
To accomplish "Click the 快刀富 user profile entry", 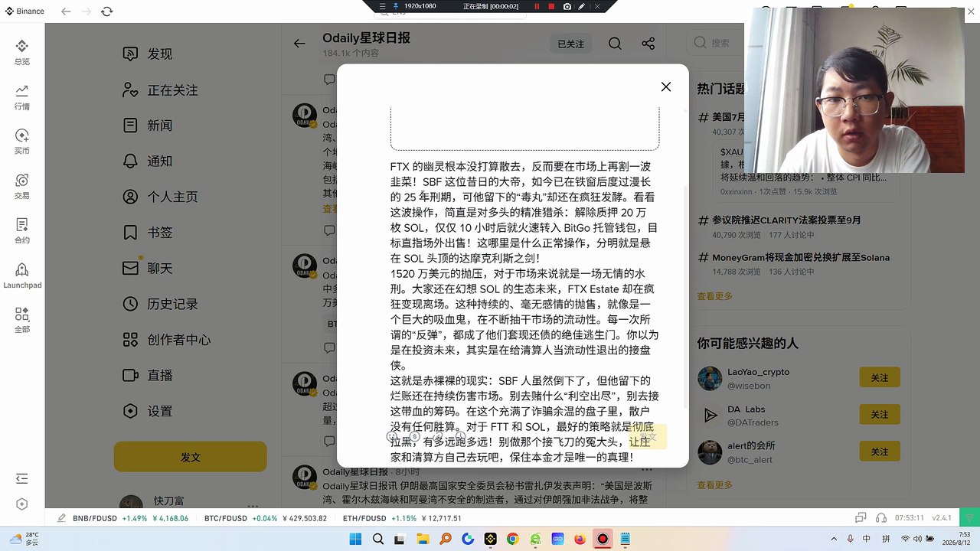I will click(x=168, y=501).
